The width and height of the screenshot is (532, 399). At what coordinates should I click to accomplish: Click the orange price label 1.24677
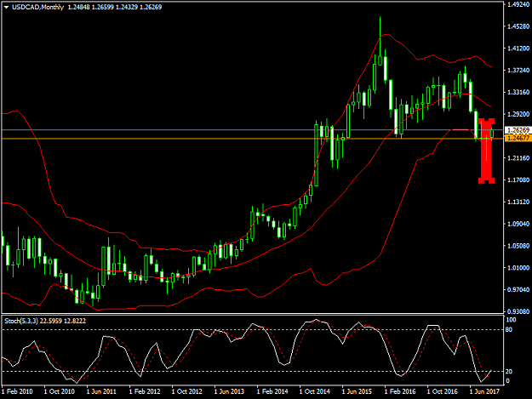[518, 138]
